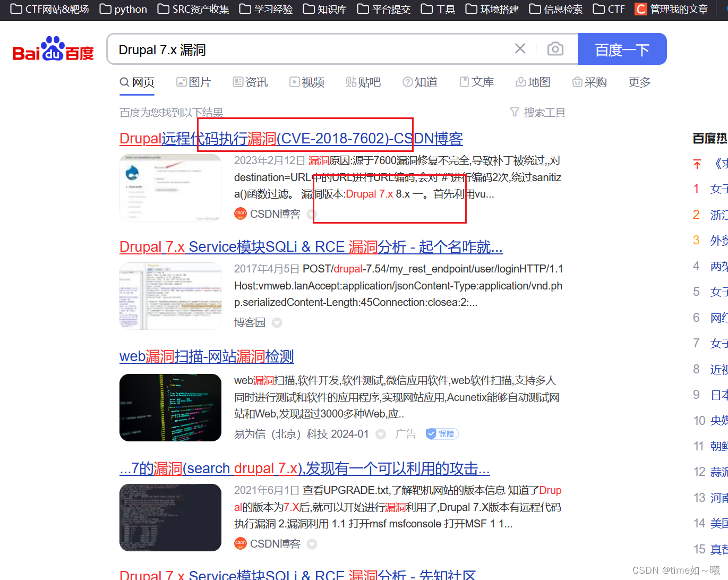Open the 信息检索 bookmark folder
Viewport: 728px width, 580px height.
(x=556, y=9)
